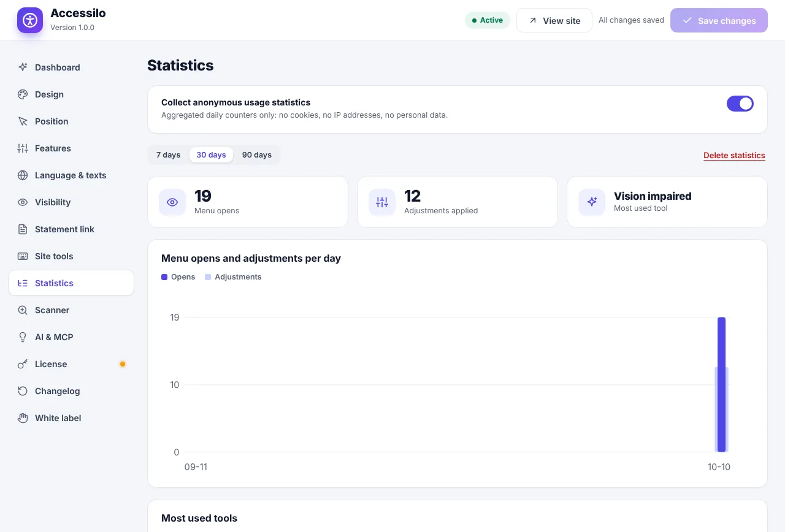
Task: Click the Vision impaired text
Action: pyautogui.click(x=653, y=196)
